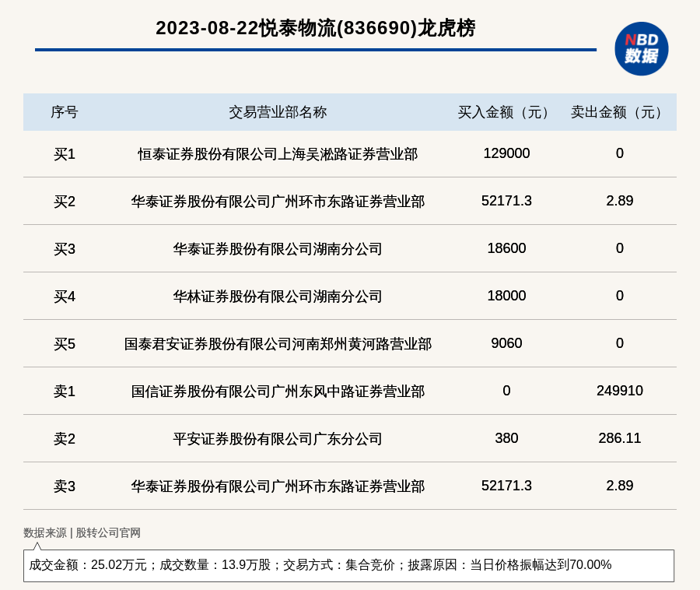Select 成交数量：13.9万股 in the footer
Image resolution: width=700 pixels, height=590 pixels.
[215, 564]
